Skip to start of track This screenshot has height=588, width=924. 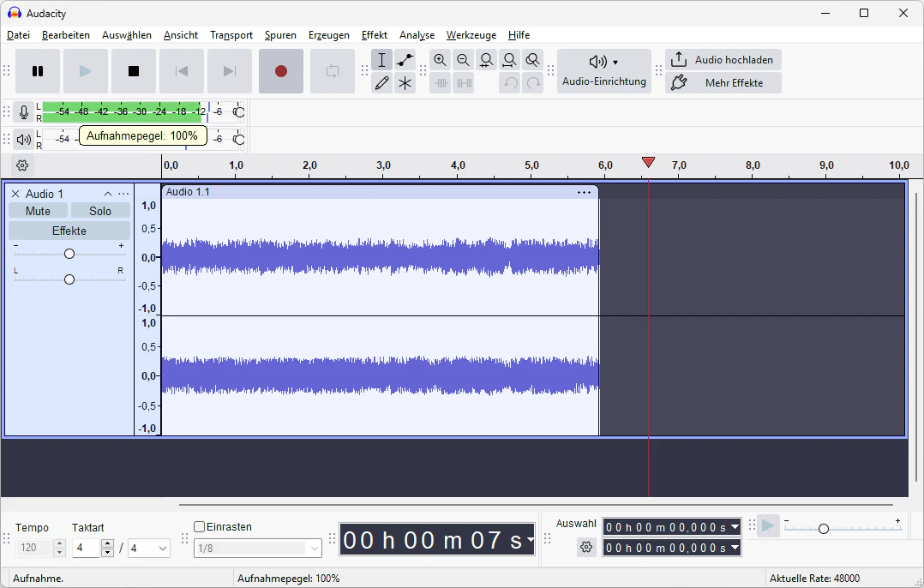point(182,71)
